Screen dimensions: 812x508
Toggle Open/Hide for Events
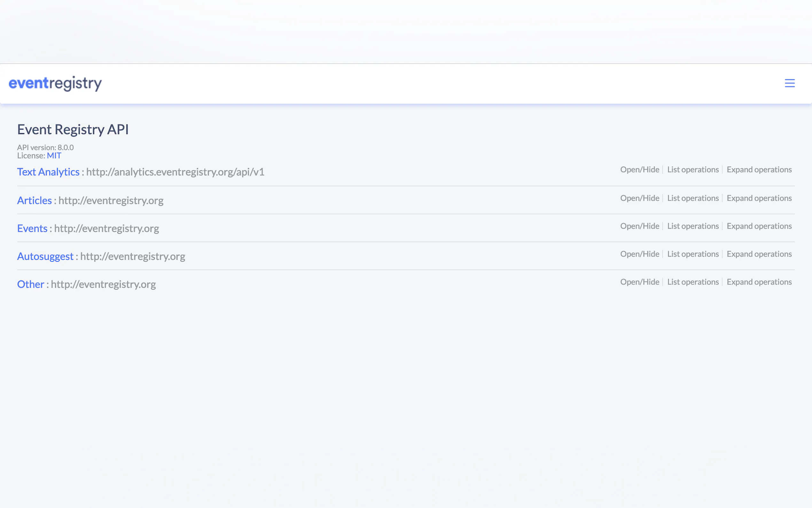point(639,226)
